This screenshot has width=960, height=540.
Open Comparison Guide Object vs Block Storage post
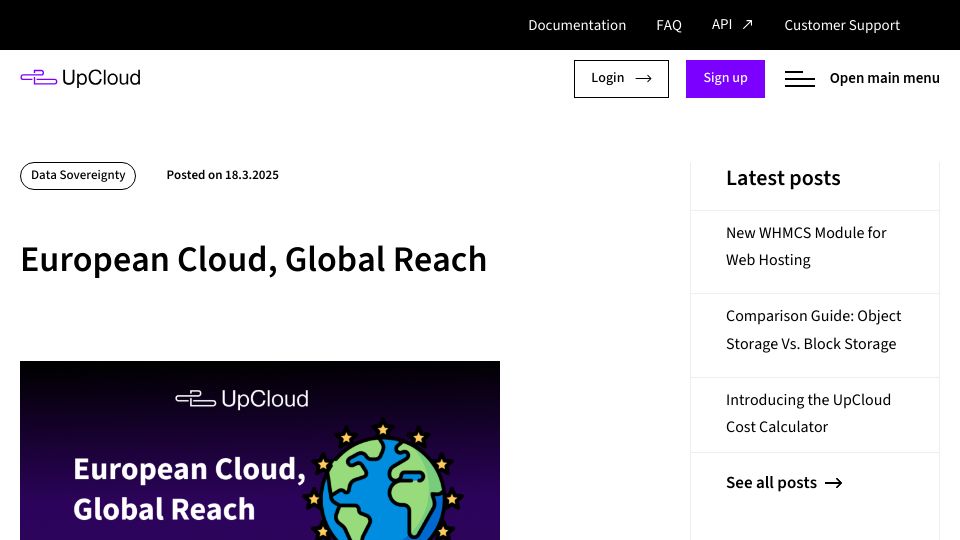813,330
